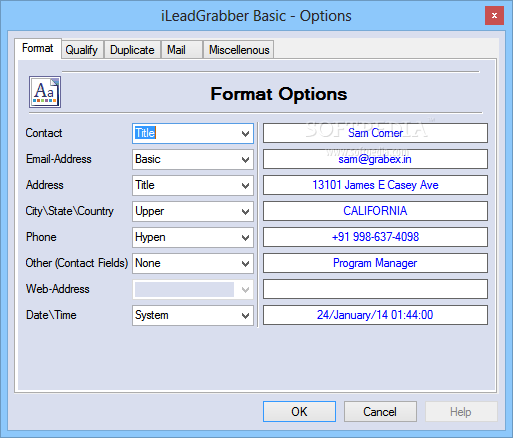Click the sam@grabex.in preview field
The width and height of the screenshot is (513, 438).
click(x=375, y=159)
